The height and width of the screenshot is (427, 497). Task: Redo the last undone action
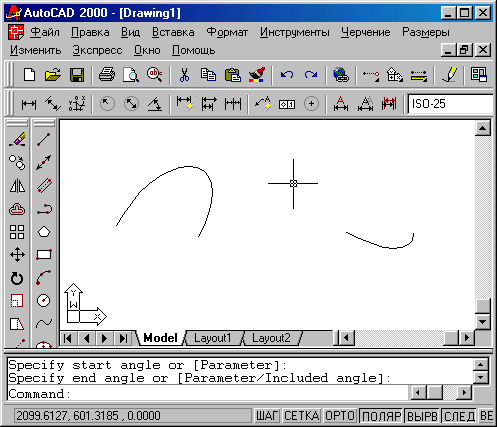(x=311, y=75)
